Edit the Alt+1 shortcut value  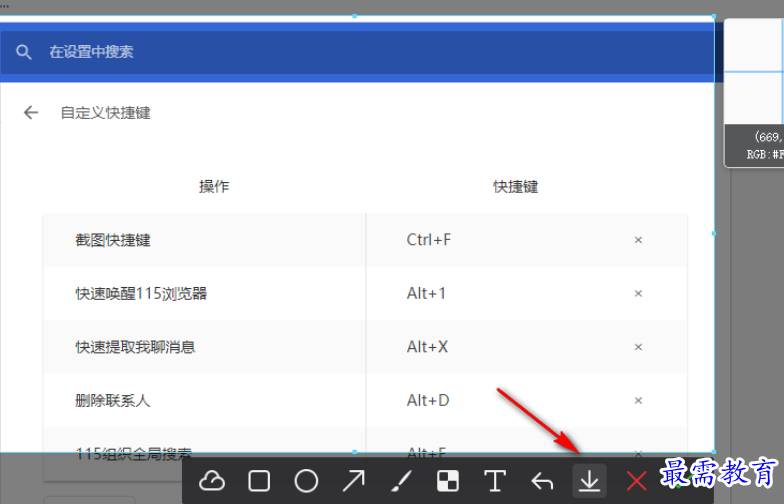click(426, 294)
